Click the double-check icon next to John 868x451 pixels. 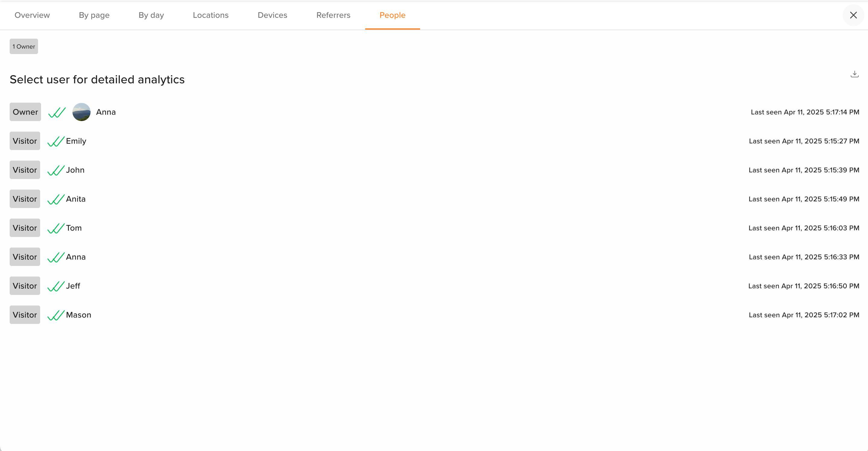pos(56,171)
